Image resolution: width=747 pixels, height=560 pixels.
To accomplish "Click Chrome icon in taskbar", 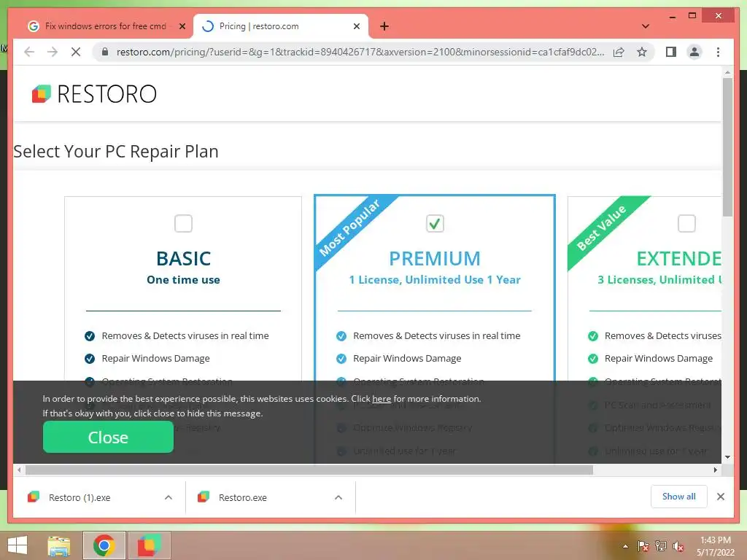I will [104, 545].
